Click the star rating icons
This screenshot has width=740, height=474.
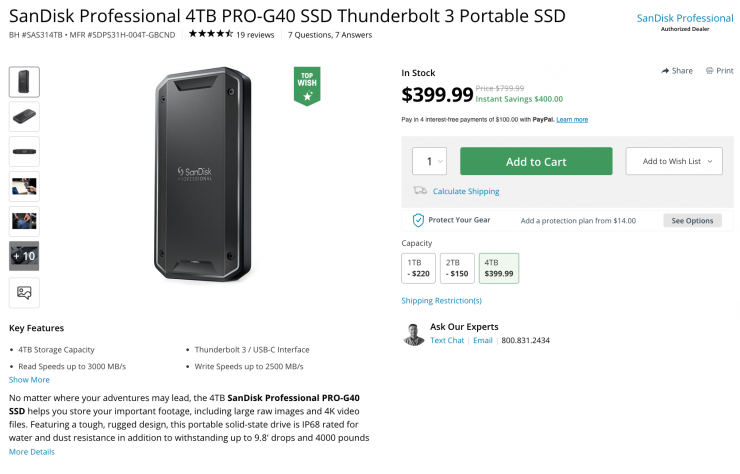click(210, 34)
